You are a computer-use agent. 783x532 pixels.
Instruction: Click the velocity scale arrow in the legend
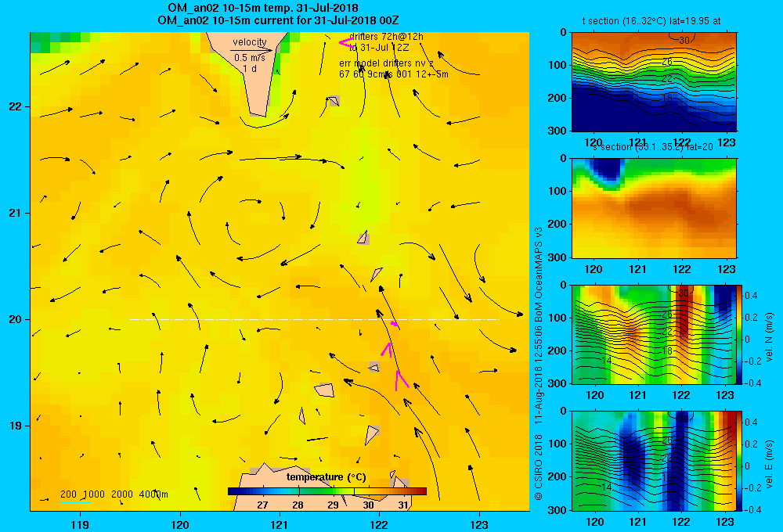coord(251,50)
